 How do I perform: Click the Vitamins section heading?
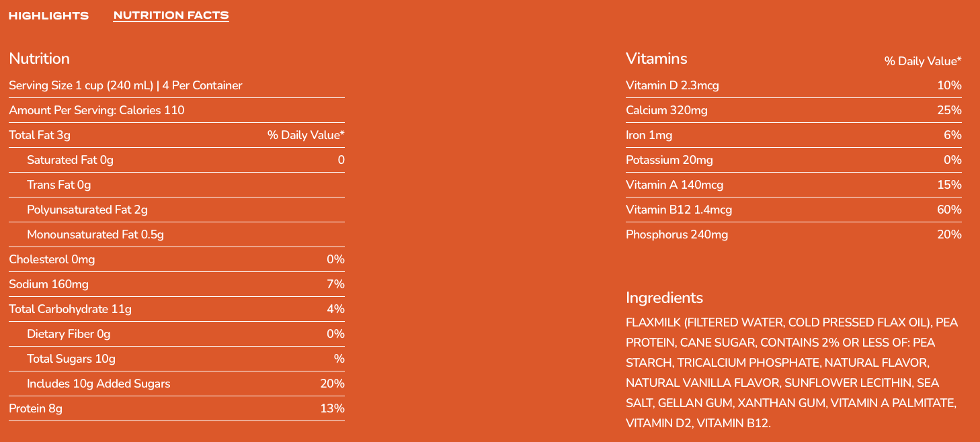[656, 58]
